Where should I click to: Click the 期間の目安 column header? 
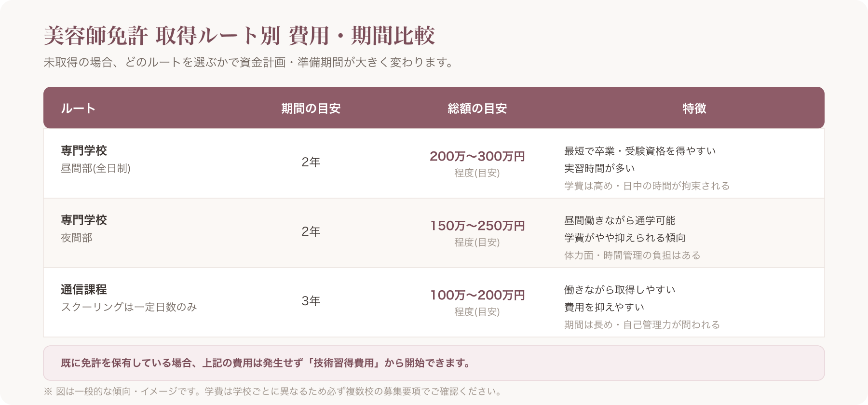311,108
